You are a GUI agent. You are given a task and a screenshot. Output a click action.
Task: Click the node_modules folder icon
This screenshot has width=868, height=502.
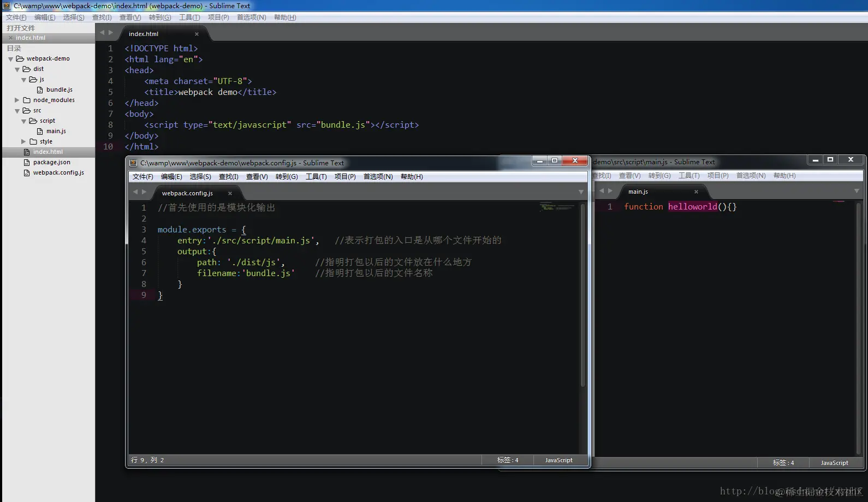pos(26,100)
